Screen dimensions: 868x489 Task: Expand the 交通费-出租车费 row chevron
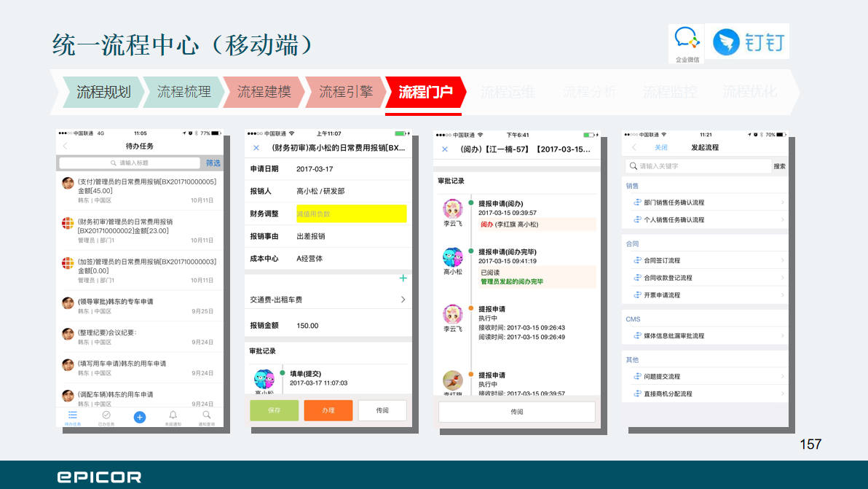pos(403,300)
